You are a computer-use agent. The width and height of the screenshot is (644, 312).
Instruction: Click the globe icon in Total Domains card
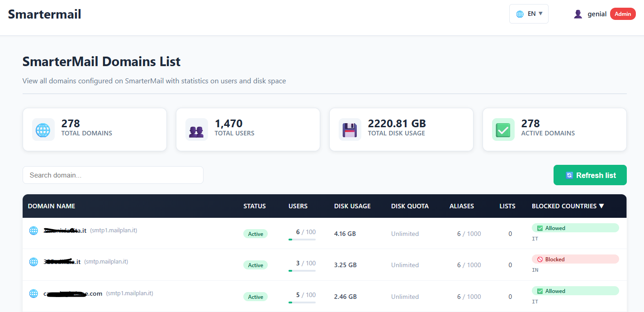[x=43, y=130]
